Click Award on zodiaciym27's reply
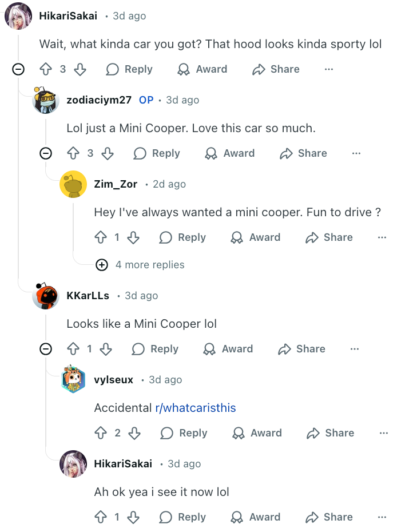 229,153
